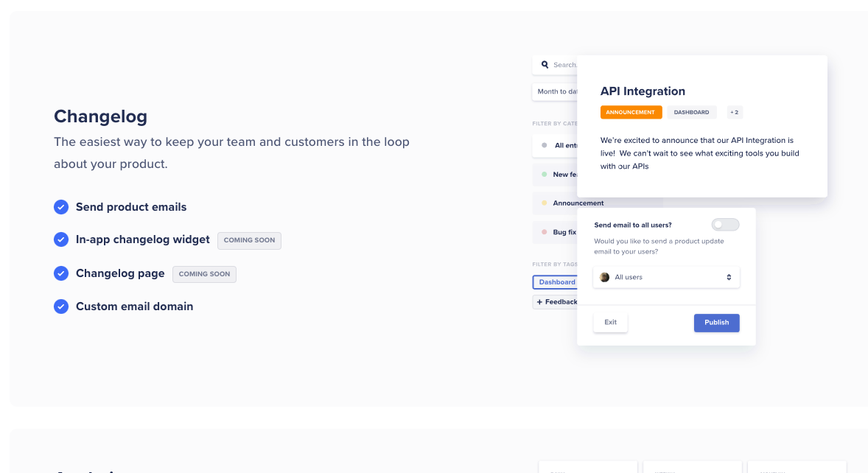Click the DASHBOARD tag in API Integration card
The image size is (868, 473).
691,112
